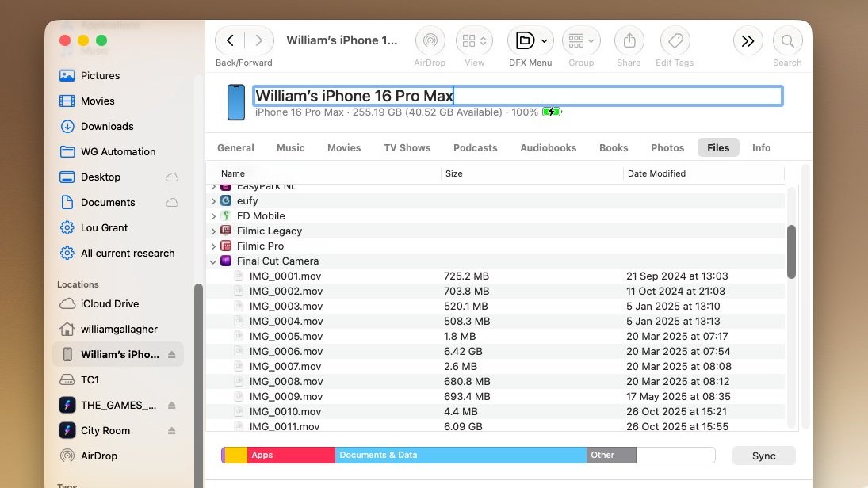The width and height of the screenshot is (868, 488).
Task: Eject the City Room volume
Action: click(x=171, y=430)
